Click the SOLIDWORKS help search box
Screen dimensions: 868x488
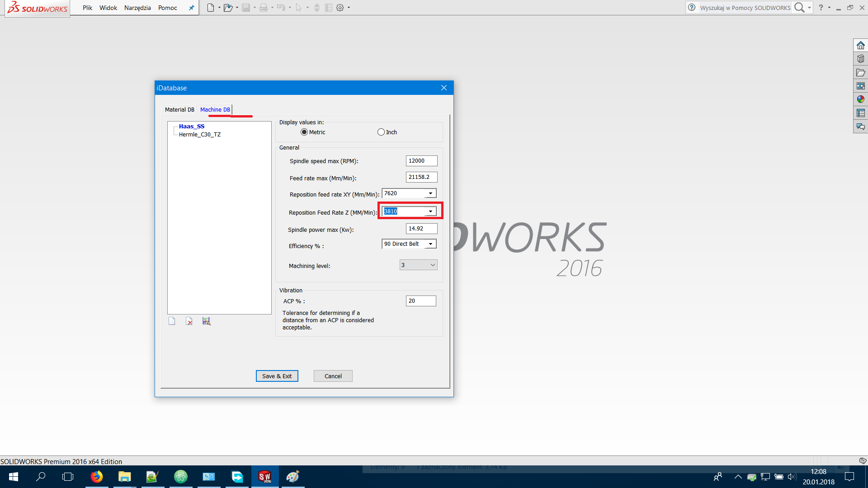pyautogui.click(x=745, y=8)
